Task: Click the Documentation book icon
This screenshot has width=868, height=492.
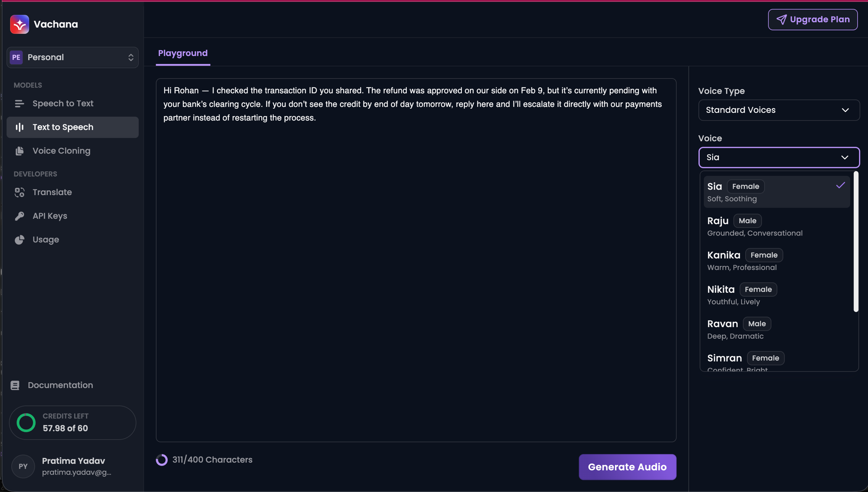Action: pos(15,385)
